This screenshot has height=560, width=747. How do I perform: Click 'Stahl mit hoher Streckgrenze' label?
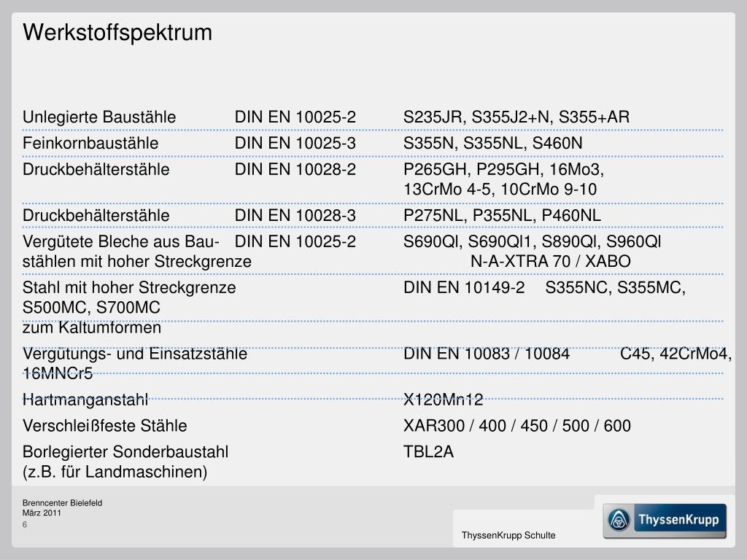(x=129, y=288)
